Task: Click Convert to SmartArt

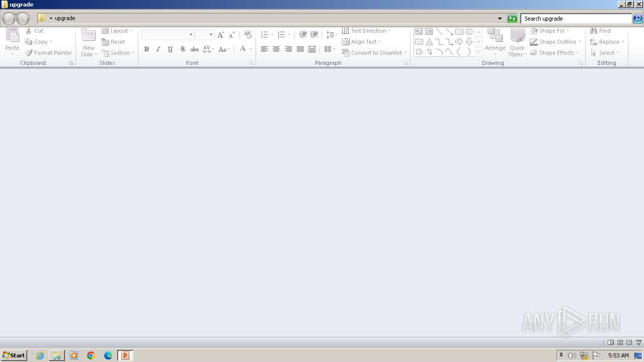Action: coord(374,53)
